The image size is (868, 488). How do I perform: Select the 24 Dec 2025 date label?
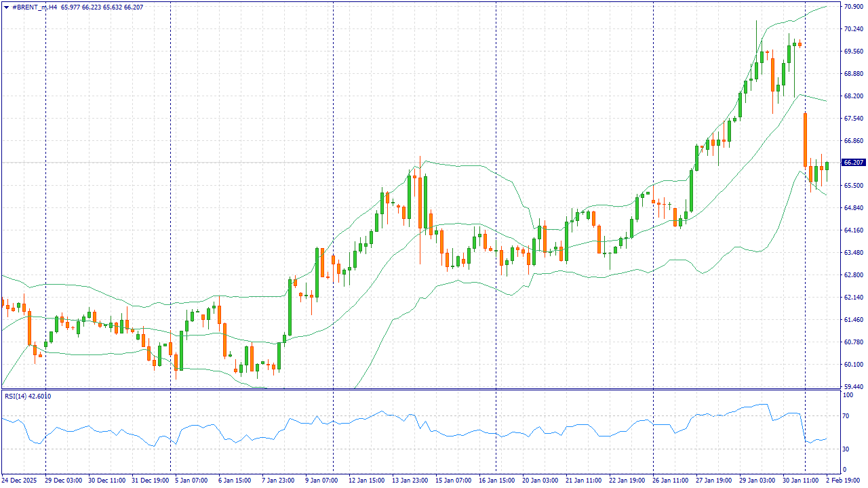coord(21,481)
